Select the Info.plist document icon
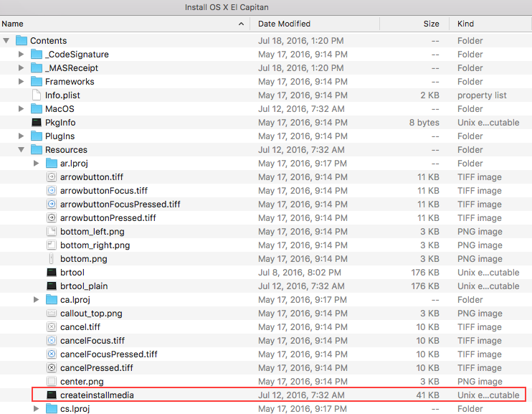The height and width of the screenshot is (414, 532). tap(37, 95)
